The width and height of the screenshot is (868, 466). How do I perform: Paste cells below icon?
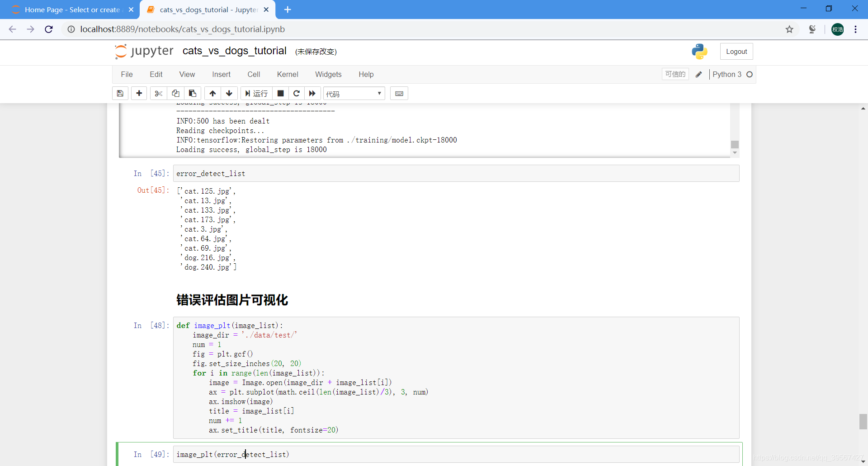pos(193,93)
